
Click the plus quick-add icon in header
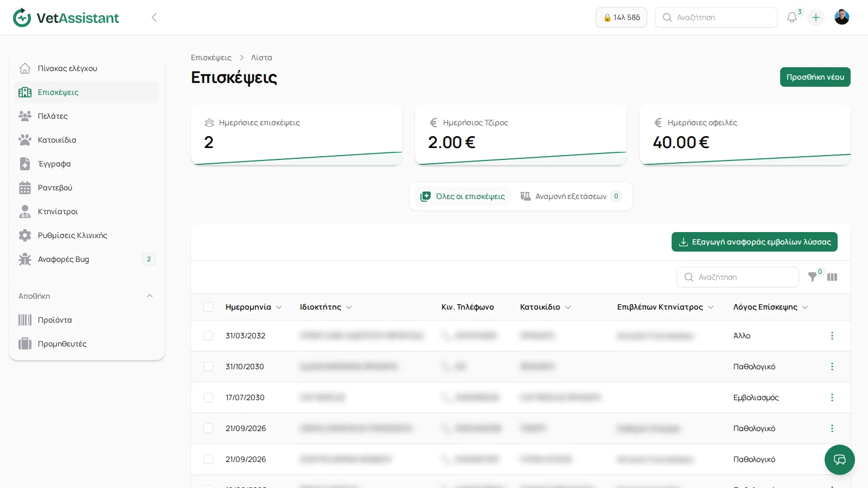(816, 17)
